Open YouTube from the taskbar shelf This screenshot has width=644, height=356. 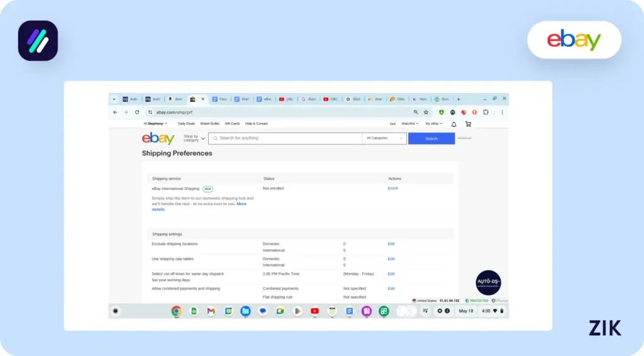coord(314,311)
